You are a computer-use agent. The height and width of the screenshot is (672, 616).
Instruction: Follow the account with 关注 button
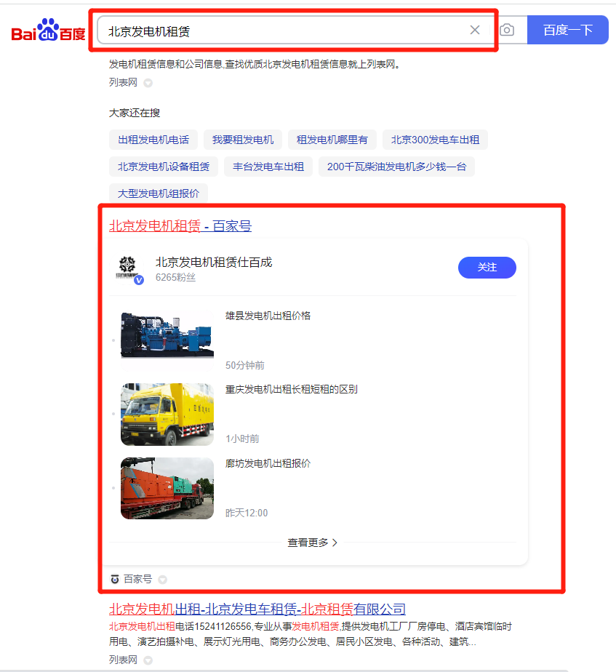[487, 268]
